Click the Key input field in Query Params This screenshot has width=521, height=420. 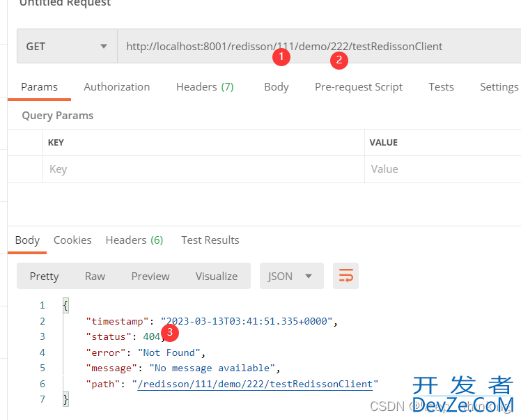tap(203, 169)
